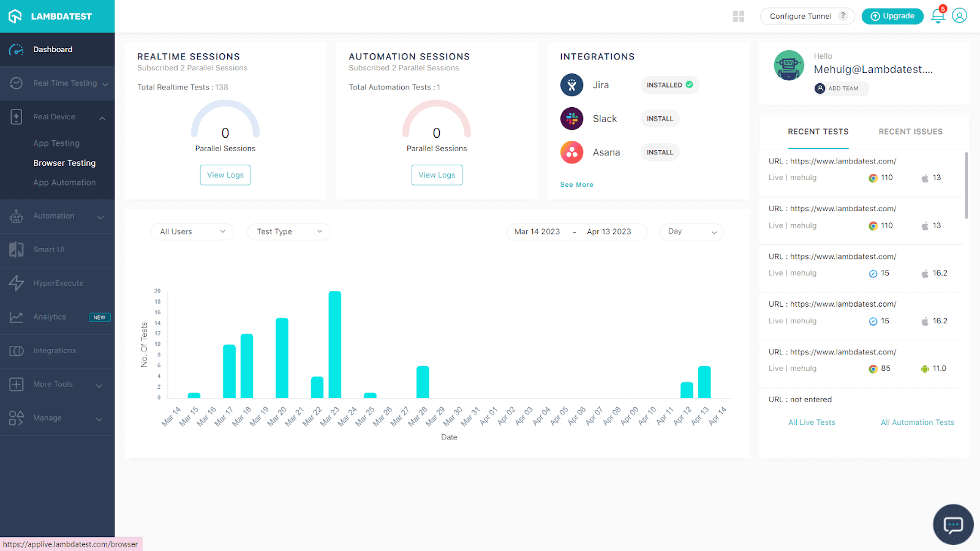Open the All Users dropdown
Image resolution: width=980 pixels, height=551 pixels.
[x=192, y=231]
